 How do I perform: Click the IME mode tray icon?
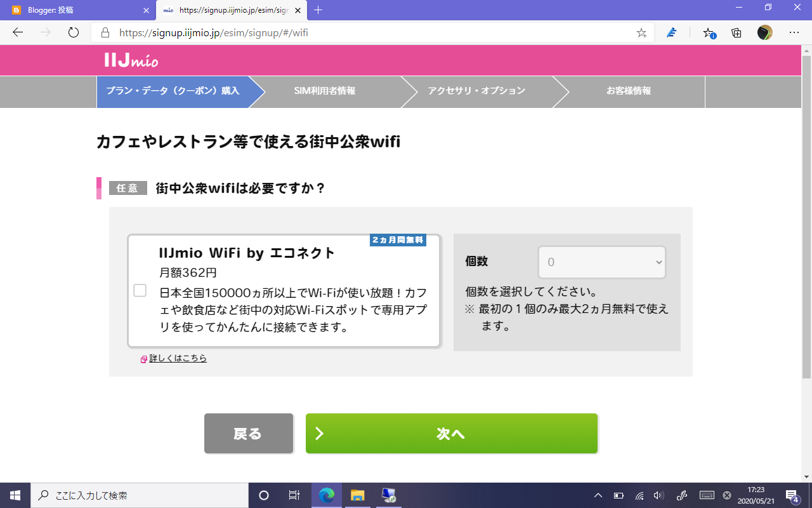pyautogui.click(x=727, y=495)
